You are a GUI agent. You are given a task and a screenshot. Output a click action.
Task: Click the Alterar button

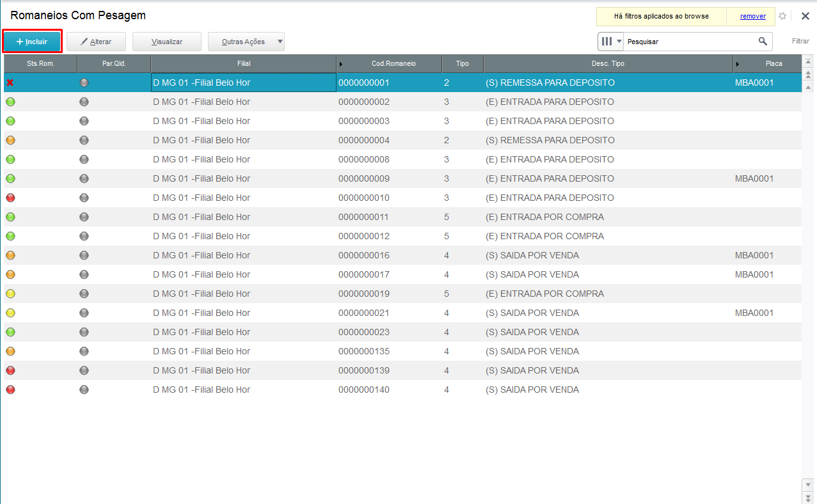96,42
